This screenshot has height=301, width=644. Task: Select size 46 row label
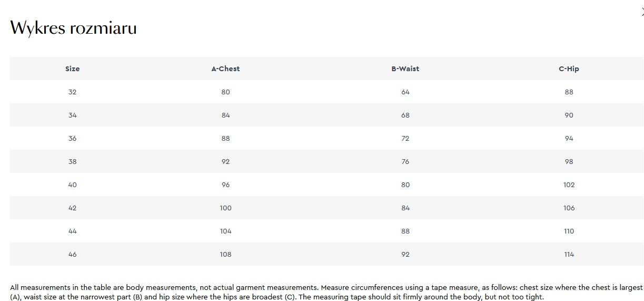pos(72,254)
